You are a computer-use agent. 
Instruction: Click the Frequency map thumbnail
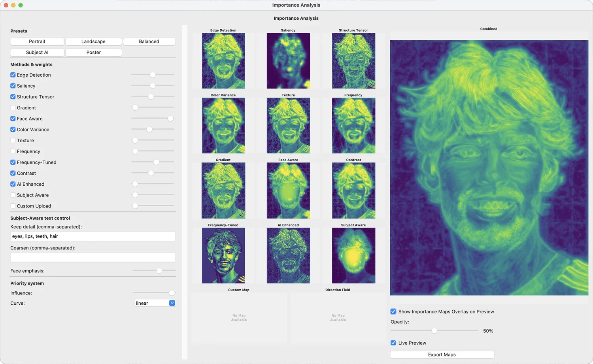[353, 125]
